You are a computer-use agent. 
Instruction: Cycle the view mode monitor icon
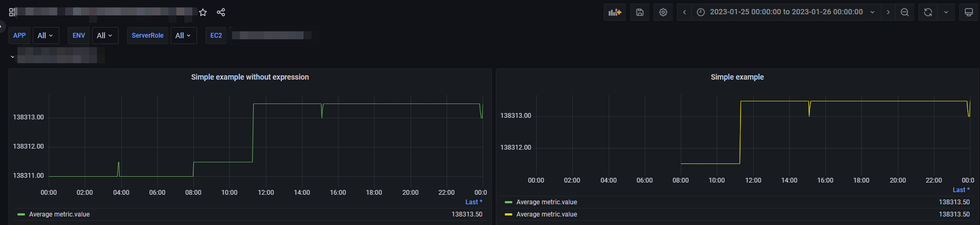(969, 12)
